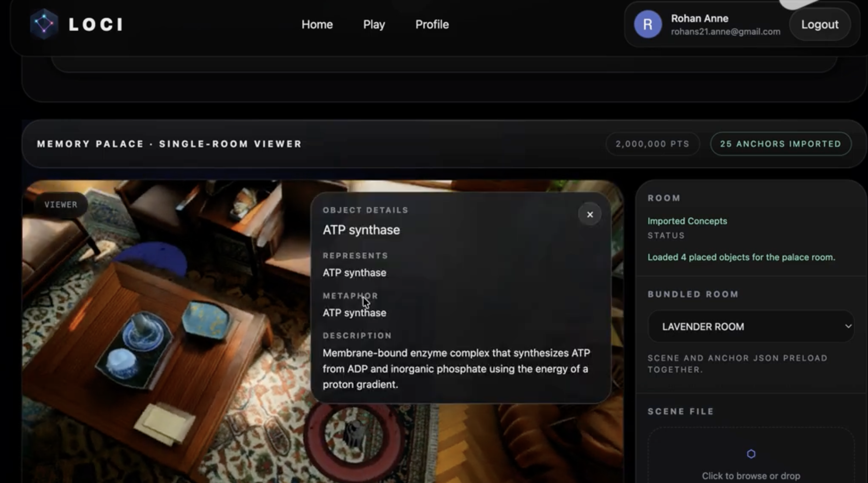Image resolution: width=868 pixels, height=483 pixels.
Task: Click the LOCI hexagon logo icon
Action: coord(44,24)
